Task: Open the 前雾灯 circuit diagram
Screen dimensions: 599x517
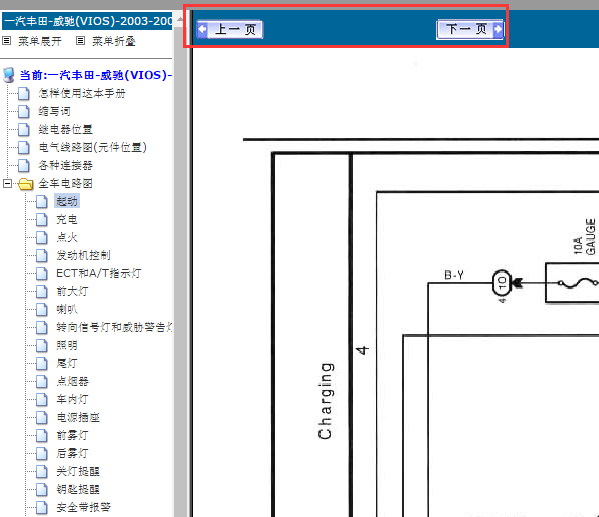Action: 72,435
